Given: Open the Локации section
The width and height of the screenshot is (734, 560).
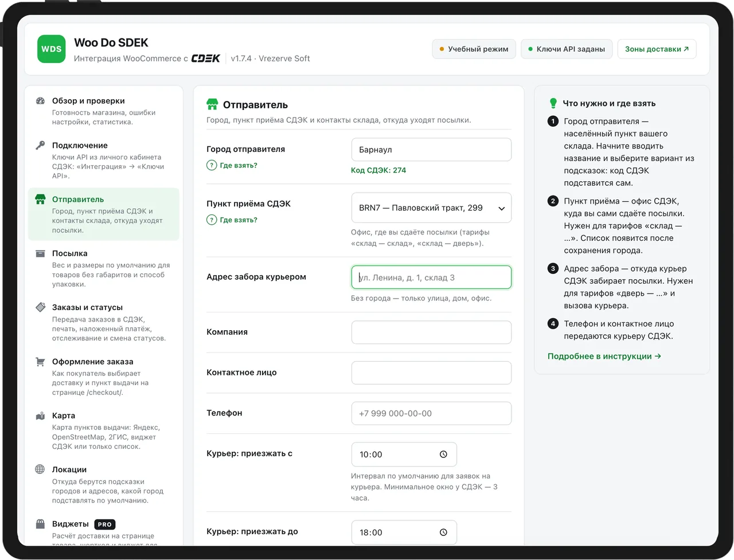Looking at the screenshot, I should (104, 485).
